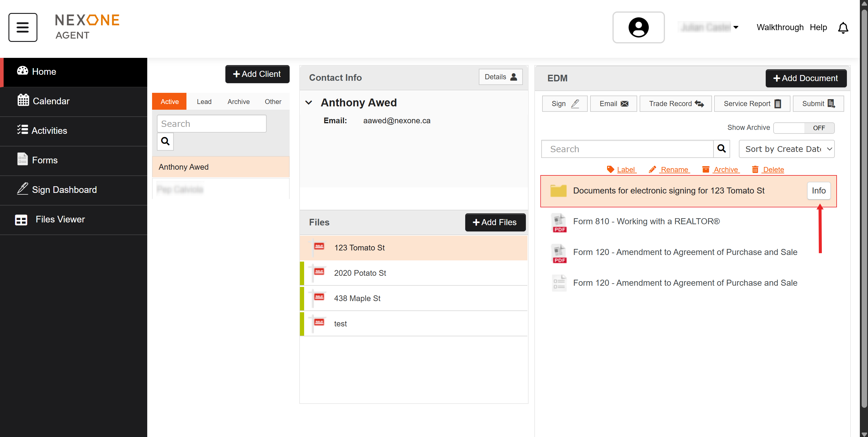Open the Form 810 PDF document
The image size is (868, 437).
coord(646,221)
